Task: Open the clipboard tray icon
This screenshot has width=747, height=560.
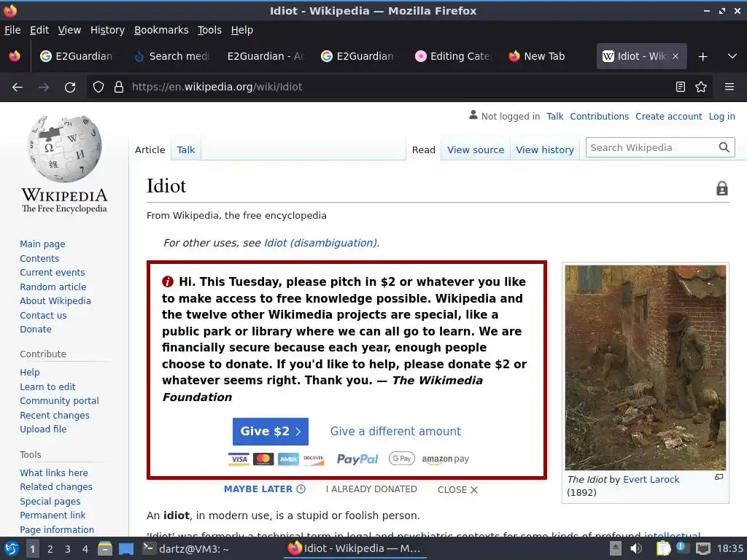Action: (x=662, y=548)
